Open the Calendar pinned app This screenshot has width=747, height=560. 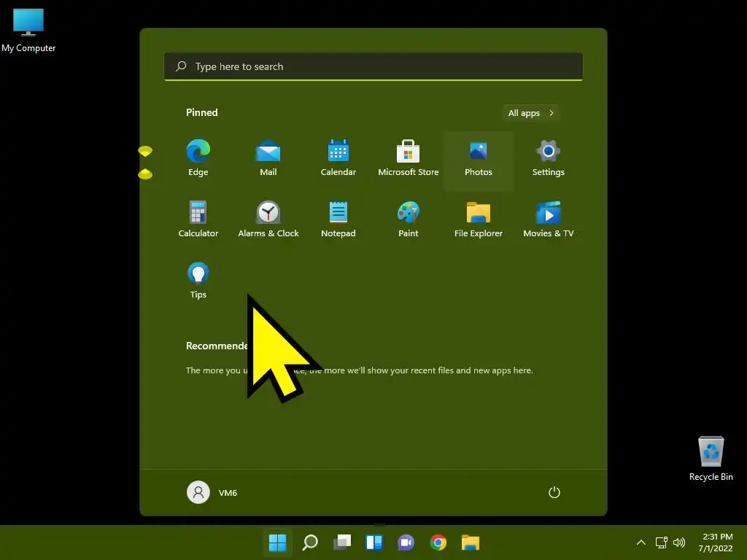(338, 158)
